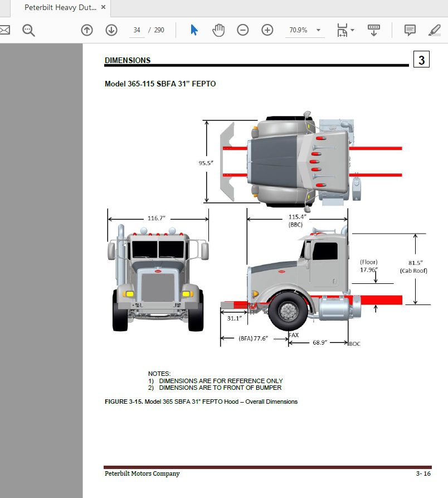Click the email envelope icon

4,30
